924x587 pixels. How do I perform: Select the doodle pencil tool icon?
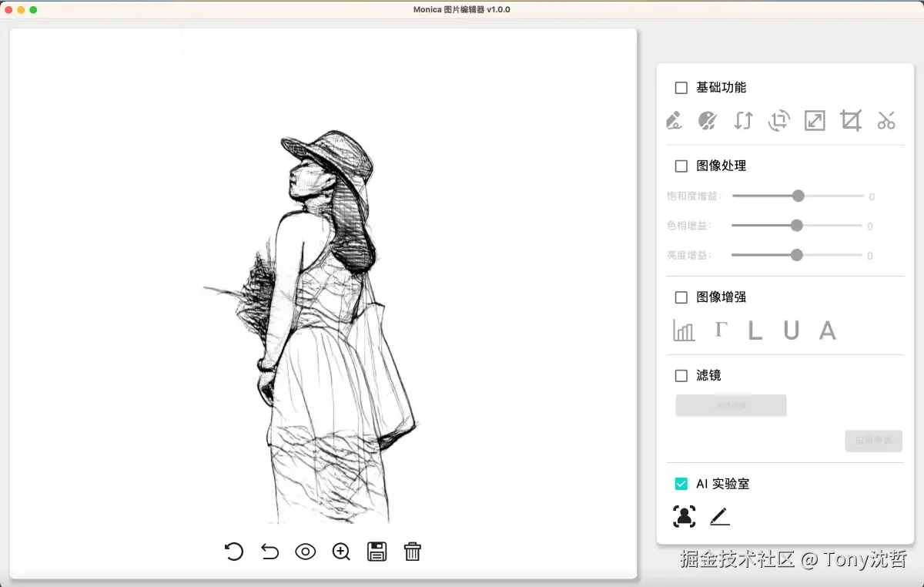point(674,120)
